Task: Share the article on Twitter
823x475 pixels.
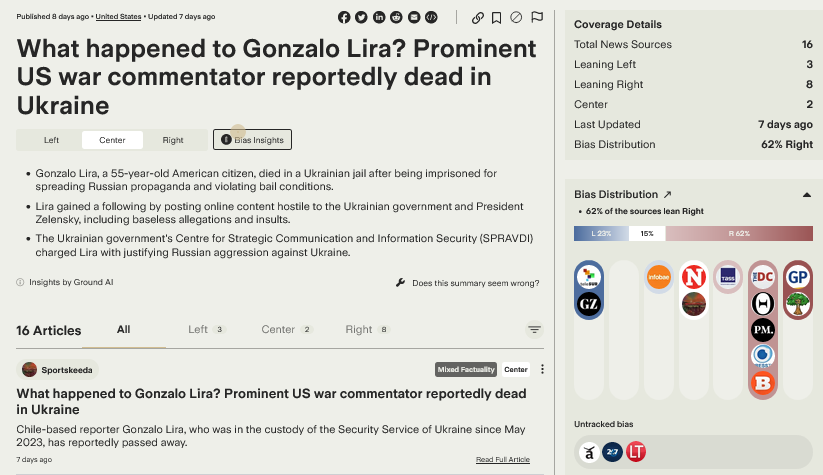Action: tap(361, 17)
